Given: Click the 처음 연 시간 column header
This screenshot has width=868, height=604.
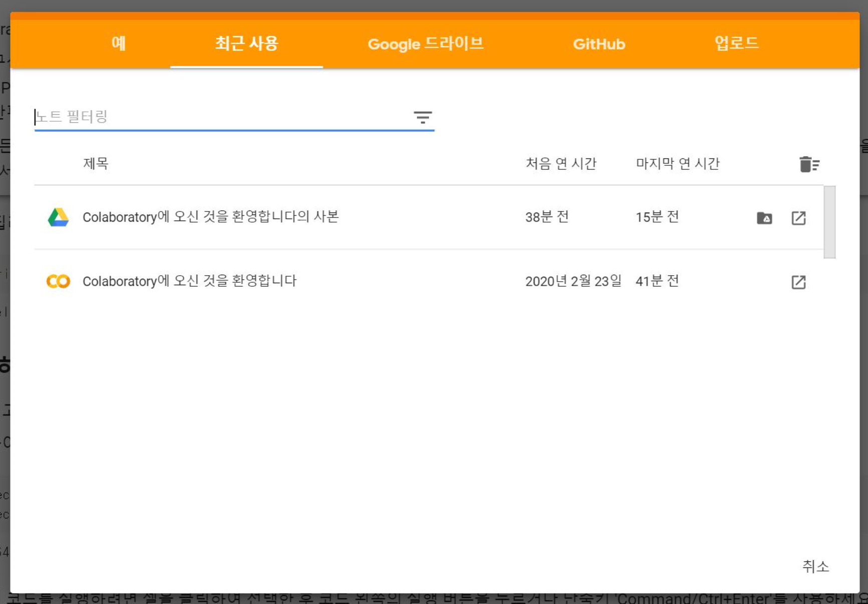Looking at the screenshot, I should (560, 163).
